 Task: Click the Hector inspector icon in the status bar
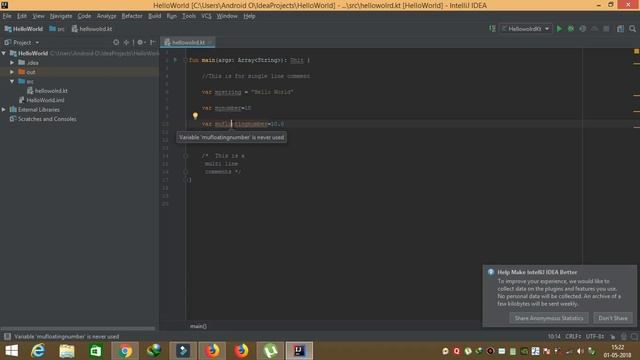pyautogui.click(x=623, y=337)
